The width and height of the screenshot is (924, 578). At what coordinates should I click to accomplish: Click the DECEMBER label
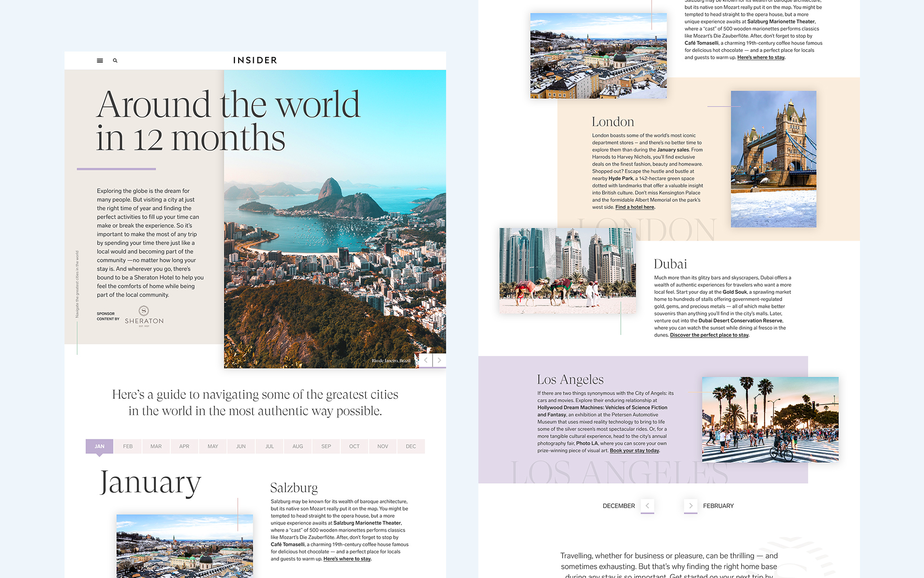pyautogui.click(x=618, y=506)
